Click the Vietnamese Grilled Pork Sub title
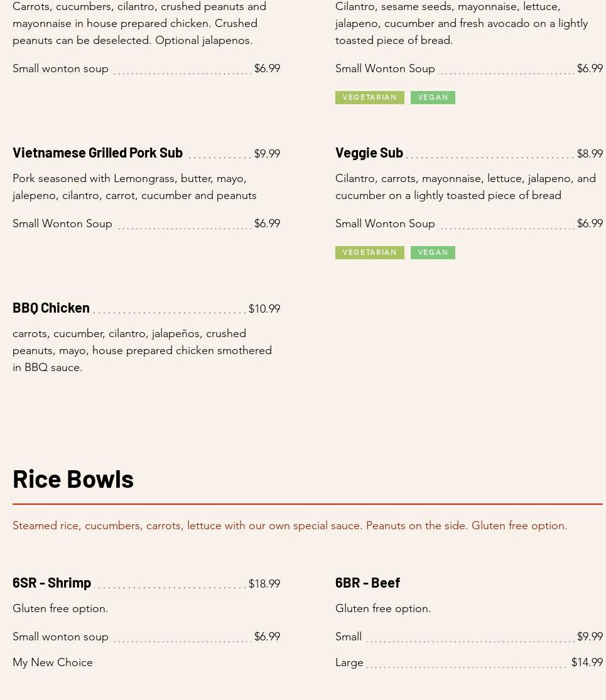Image resolution: width=606 pixels, height=700 pixels. point(97,153)
